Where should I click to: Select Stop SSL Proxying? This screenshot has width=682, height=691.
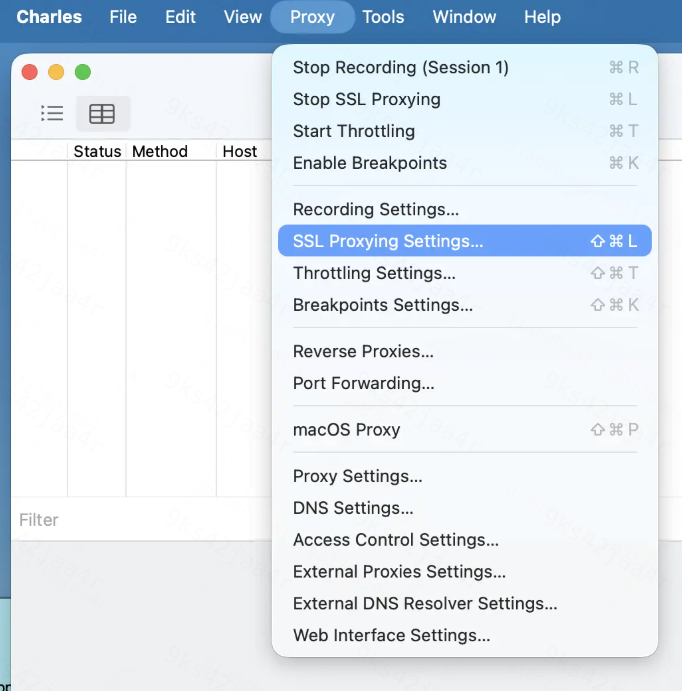tap(465, 99)
